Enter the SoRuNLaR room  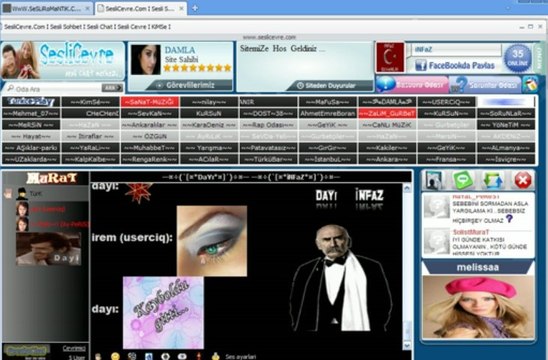point(506,113)
